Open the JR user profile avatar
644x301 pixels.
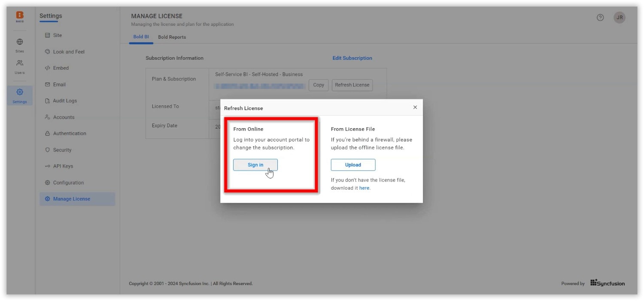(x=619, y=18)
